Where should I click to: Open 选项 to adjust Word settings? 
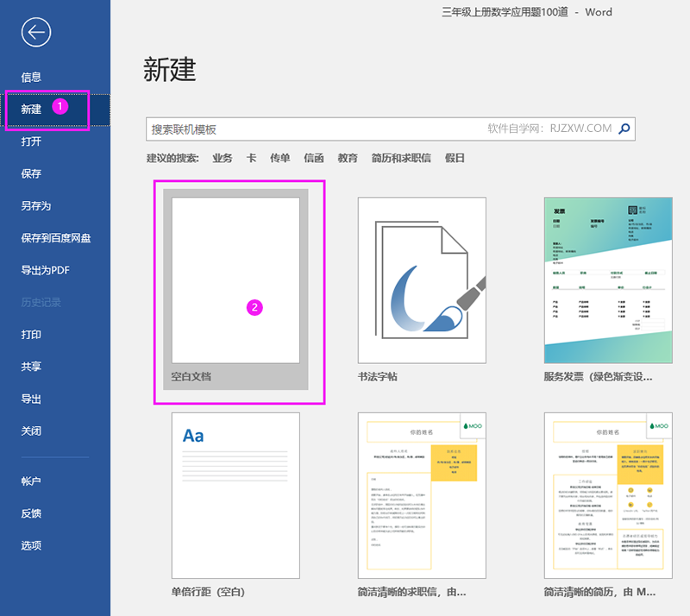(33, 545)
